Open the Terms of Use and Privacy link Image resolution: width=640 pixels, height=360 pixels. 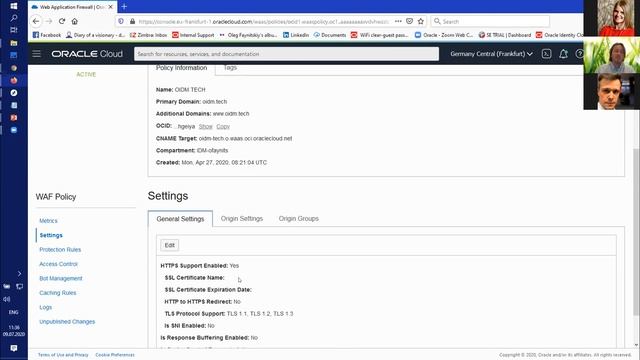click(63, 355)
